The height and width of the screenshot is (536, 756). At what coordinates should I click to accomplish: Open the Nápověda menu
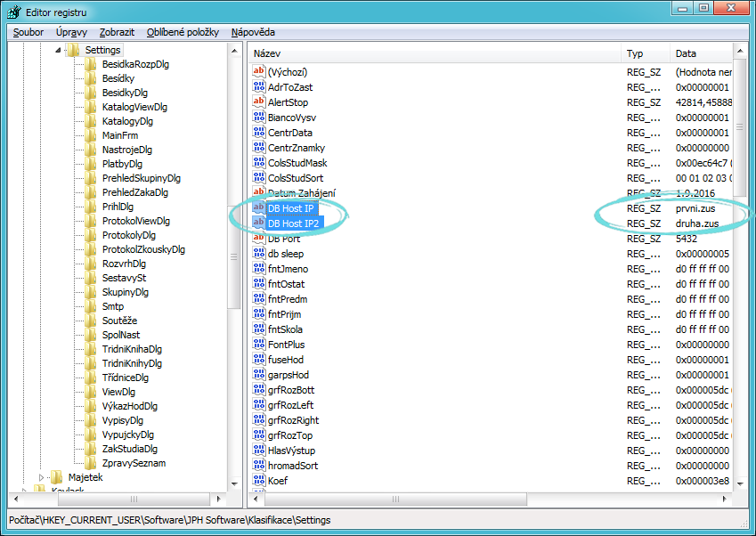[253, 32]
